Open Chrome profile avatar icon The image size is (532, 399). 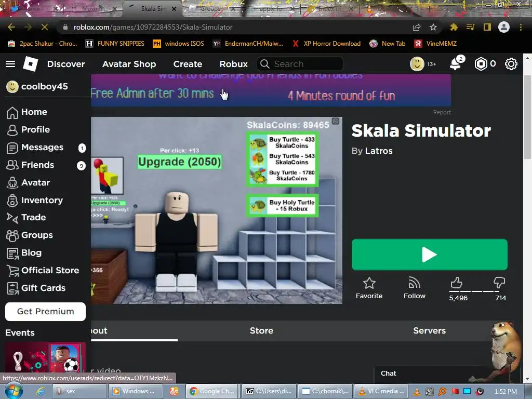504,27
